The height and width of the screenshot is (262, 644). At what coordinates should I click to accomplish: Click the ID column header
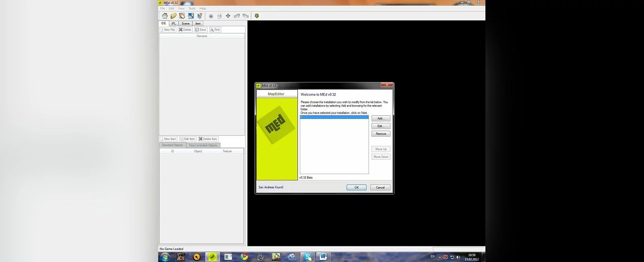coord(173,151)
